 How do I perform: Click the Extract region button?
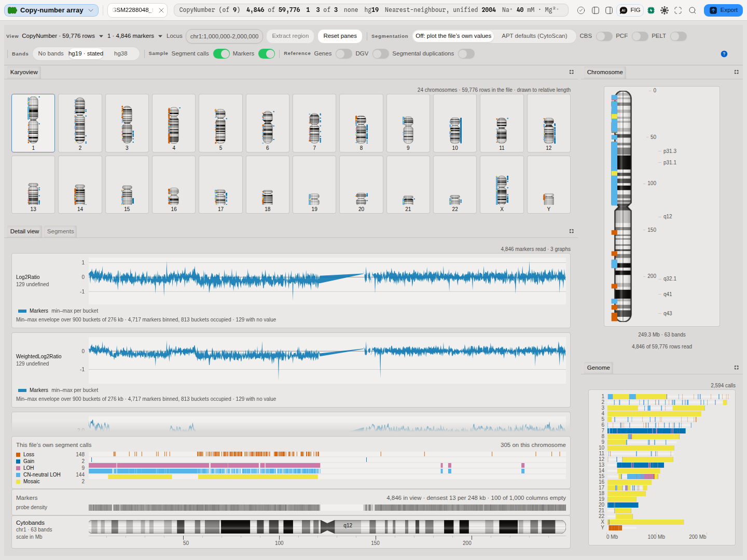click(290, 36)
